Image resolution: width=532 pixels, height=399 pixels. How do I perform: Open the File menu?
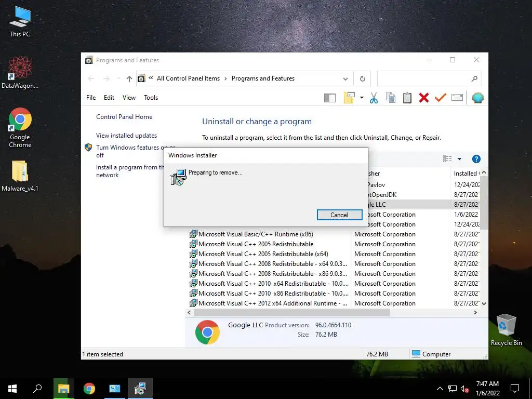tap(91, 98)
